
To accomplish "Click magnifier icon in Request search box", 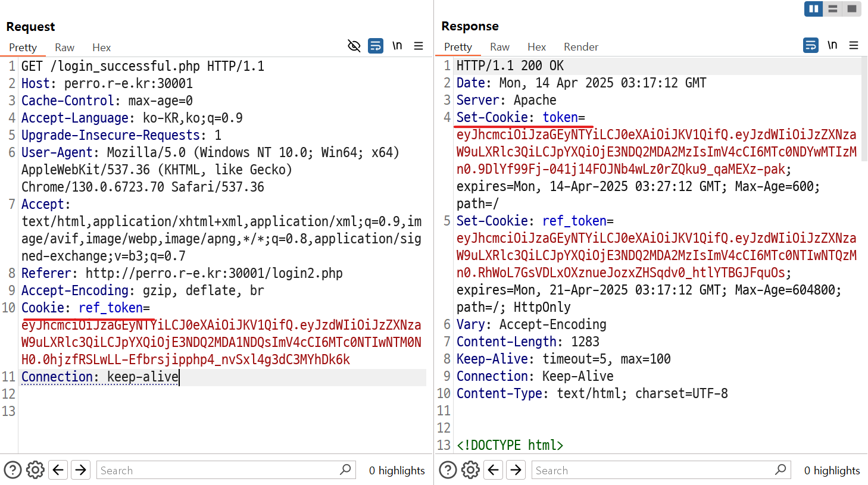I will 345,470.
